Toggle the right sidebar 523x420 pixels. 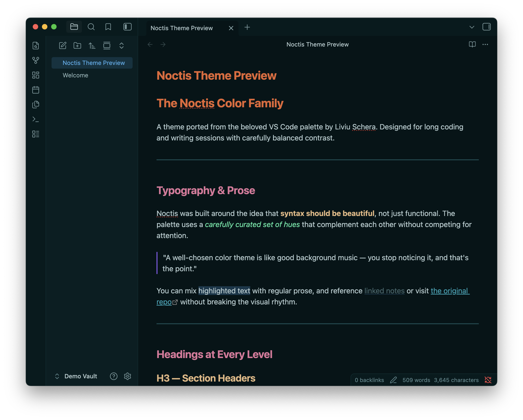click(x=486, y=27)
